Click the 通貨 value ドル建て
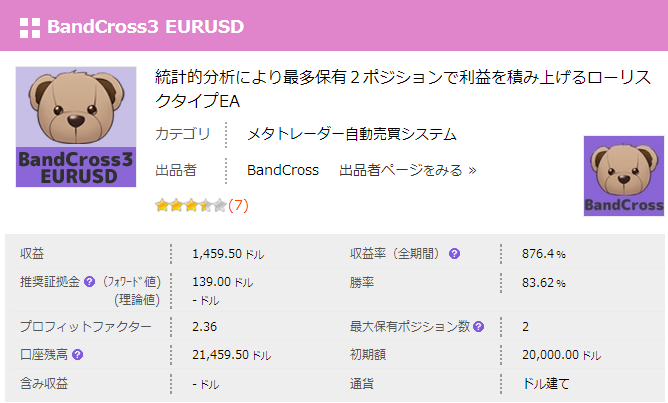Screen dimensions: 668x403 click(546, 384)
